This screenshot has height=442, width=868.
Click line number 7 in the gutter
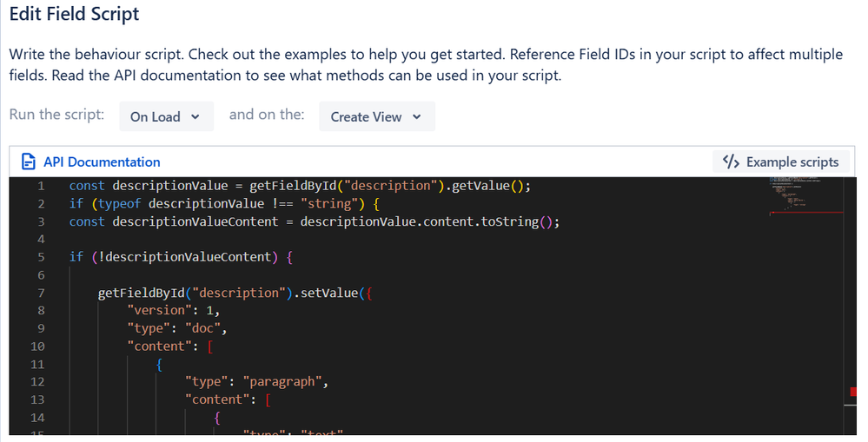click(x=41, y=294)
